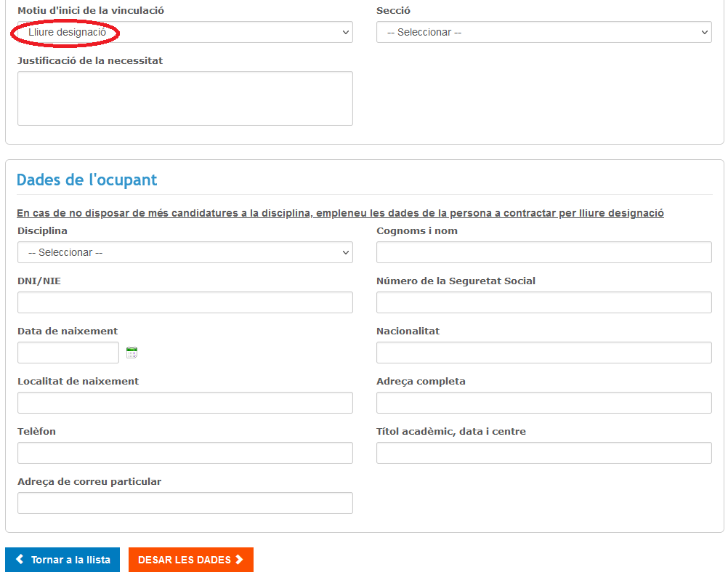The height and width of the screenshot is (575, 728).
Task: Open the calendar date picker icon
Action: (132, 353)
